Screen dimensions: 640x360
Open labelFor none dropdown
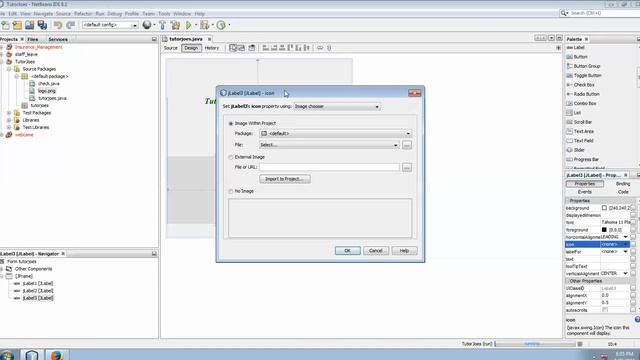[625, 252]
